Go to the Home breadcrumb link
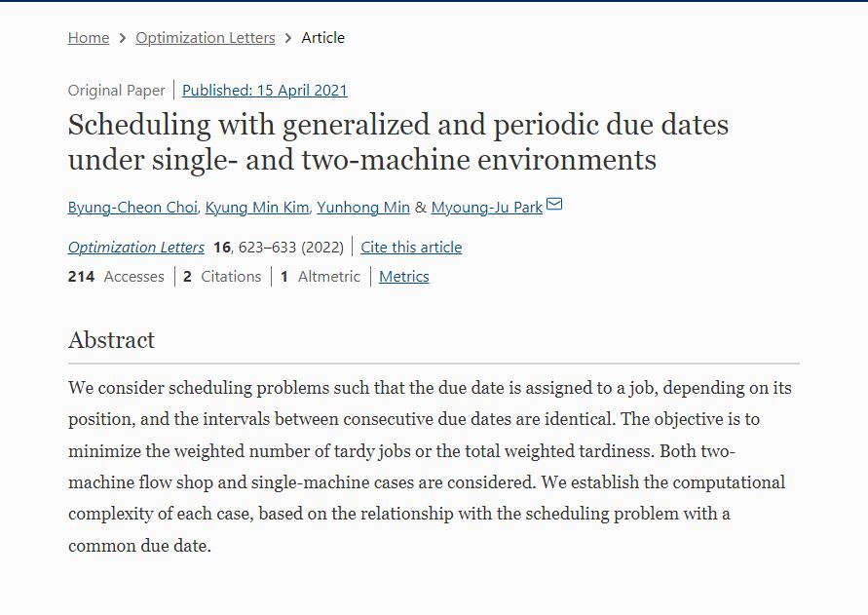This screenshot has height=615, width=868. point(89,38)
